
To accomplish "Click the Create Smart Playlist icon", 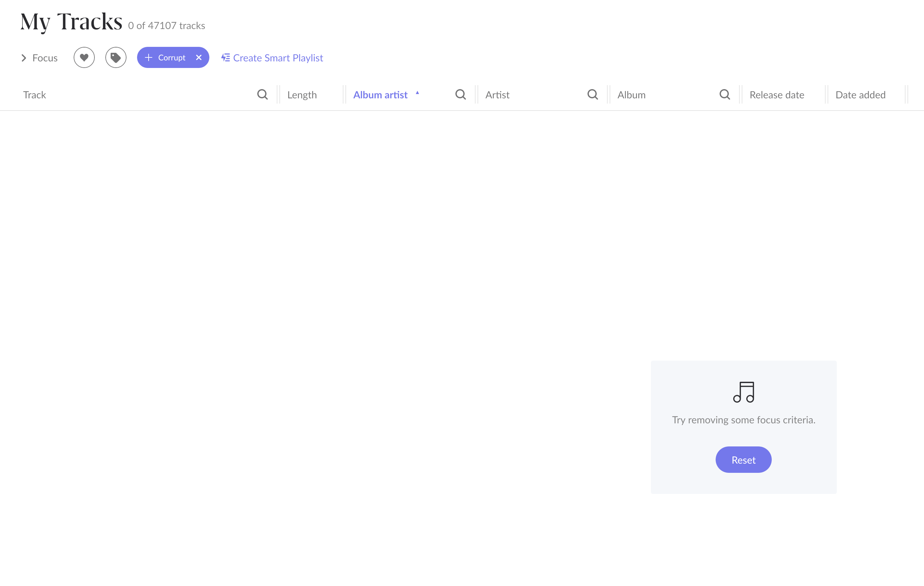I will click(x=226, y=57).
